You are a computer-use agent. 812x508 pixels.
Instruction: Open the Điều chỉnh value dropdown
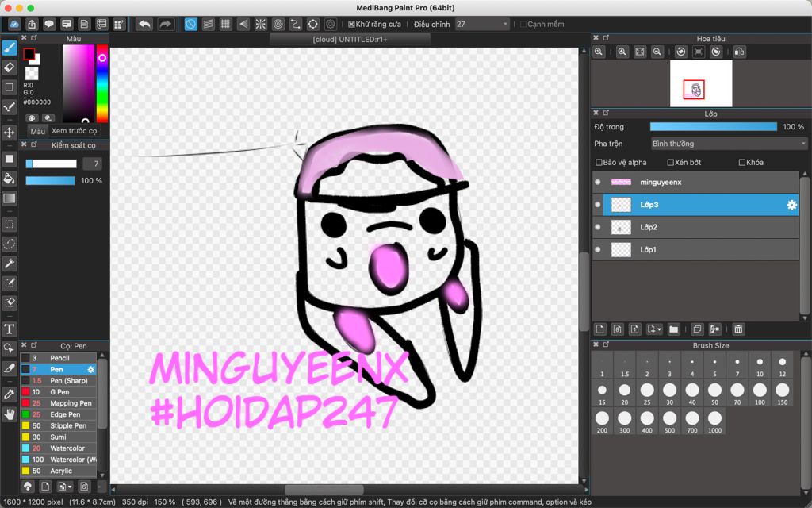pos(482,24)
